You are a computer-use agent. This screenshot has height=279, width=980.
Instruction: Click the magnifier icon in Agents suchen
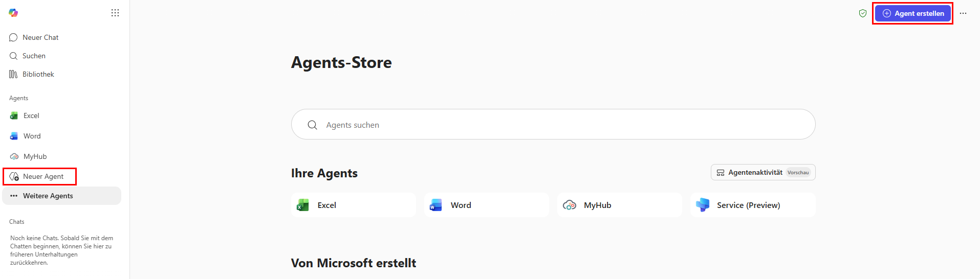[312, 125]
